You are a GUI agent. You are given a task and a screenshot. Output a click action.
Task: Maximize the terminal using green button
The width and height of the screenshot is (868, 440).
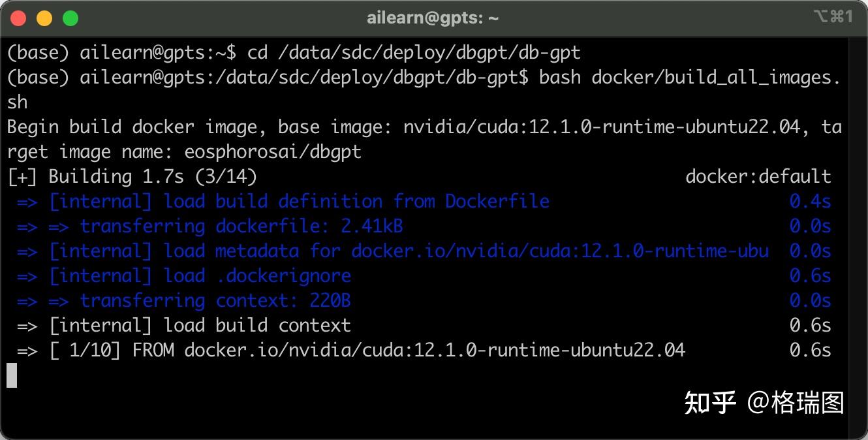70,18
